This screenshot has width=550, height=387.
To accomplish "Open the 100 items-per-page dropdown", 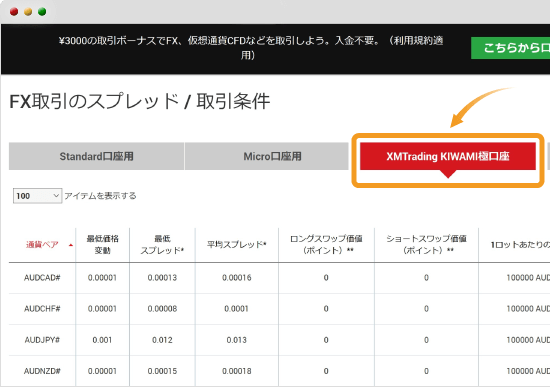I will pos(37,196).
